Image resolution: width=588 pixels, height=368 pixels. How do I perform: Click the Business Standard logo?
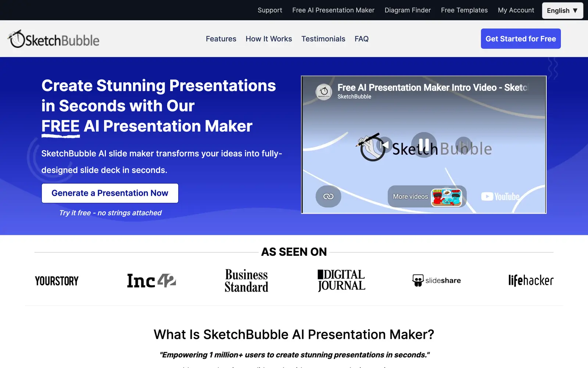click(x=246, y=281)
